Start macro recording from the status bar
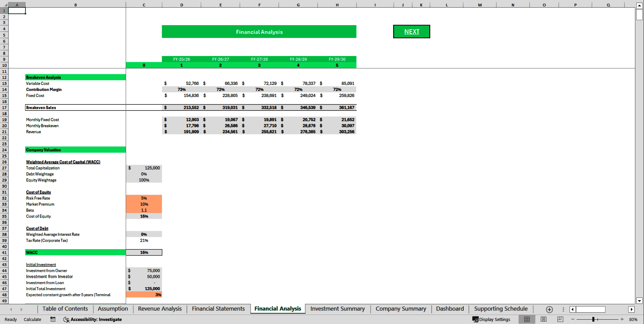This screenshot has height=324, width=644. [x=53, y=319]
